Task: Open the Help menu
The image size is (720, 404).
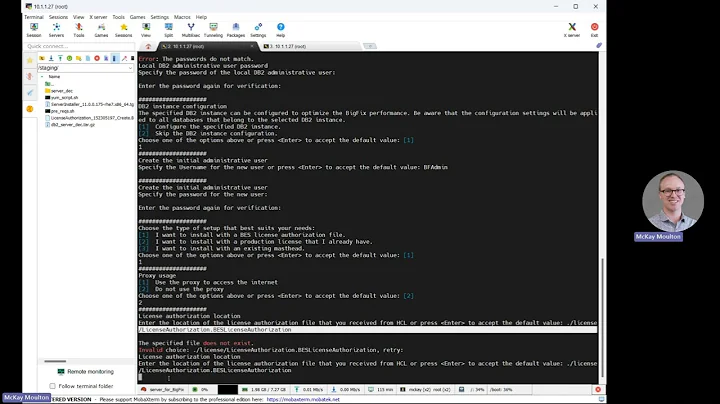Action: 201,17
